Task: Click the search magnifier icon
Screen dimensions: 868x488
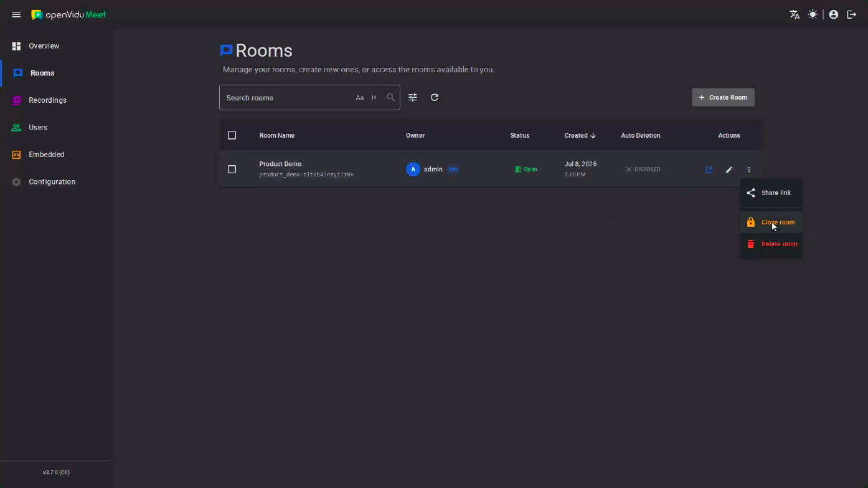Action: (x=390, y=97)
